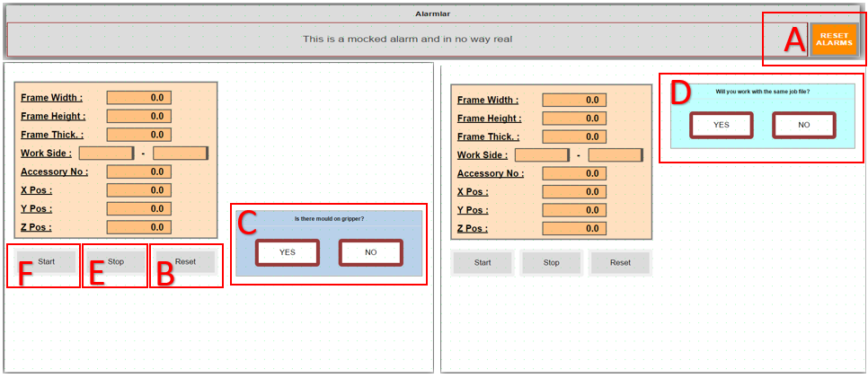The image size is (868, 378).
Task: Click Frame Thick. field in right panel
Action: pyautogui.click(x=574, y=136)
